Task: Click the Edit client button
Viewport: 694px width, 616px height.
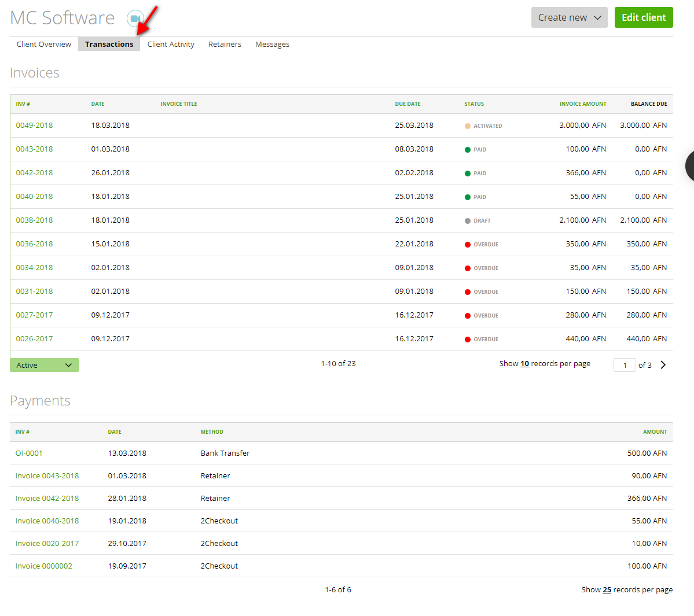Action: click(x=644, y=17)
